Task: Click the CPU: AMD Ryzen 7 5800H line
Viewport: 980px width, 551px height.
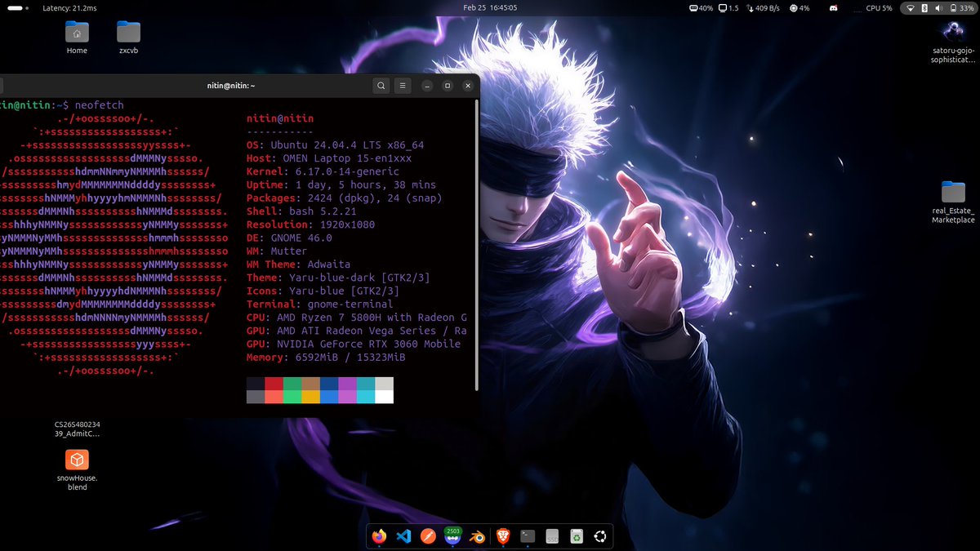Action: (357, 317)
